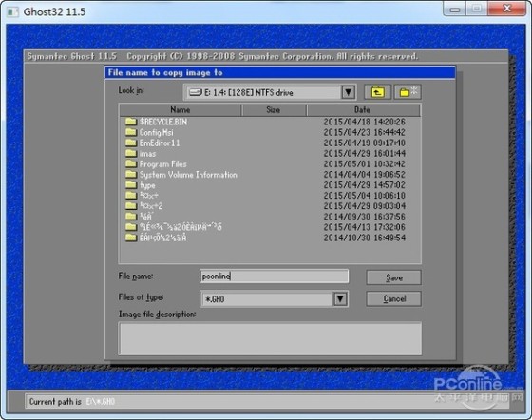This screenshot has width=532, height=420.
Task: Sort by the Name column header
Action: tap(180, 110)
